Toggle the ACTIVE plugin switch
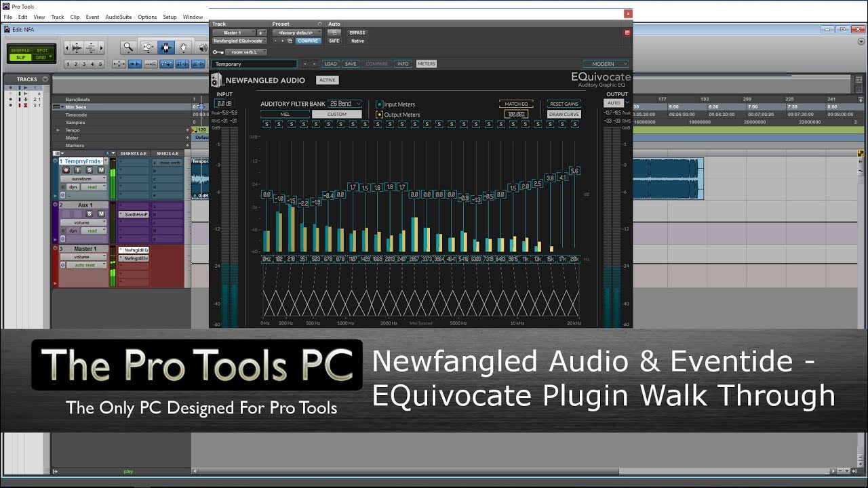This screenshot has width=868, height=488. pyautogui.click(x=327, y=80)
